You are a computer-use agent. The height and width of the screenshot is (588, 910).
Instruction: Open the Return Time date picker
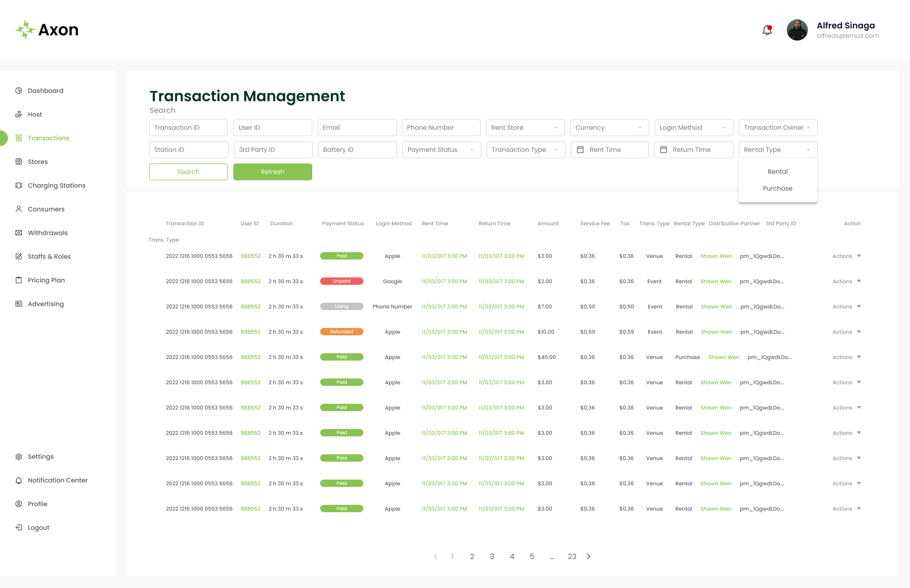[x=694, y=150]
